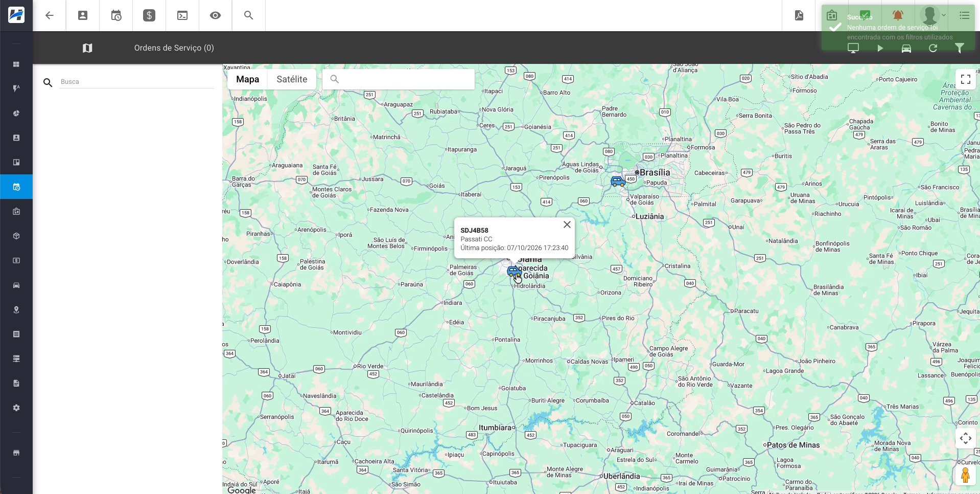Image resolution: width=980 pixels, height=494 pixels.
Task: Switch to monitor display view icon
Action: point(853,48)
